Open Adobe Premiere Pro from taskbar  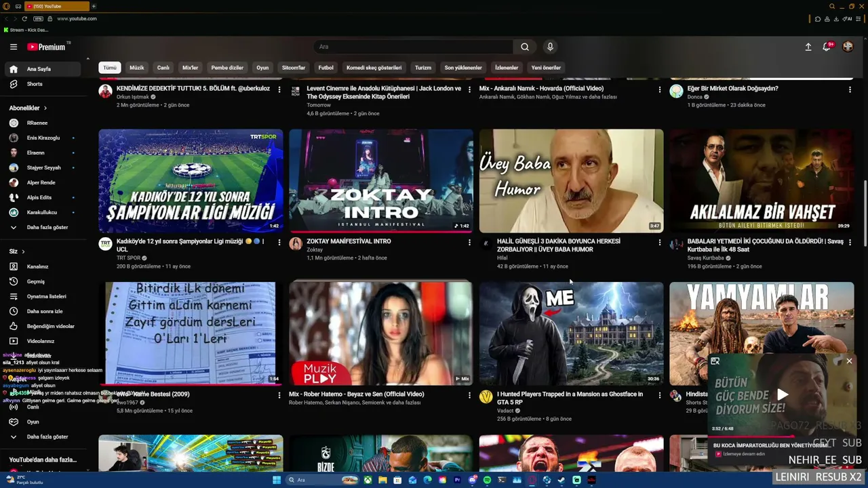(457, 480)
